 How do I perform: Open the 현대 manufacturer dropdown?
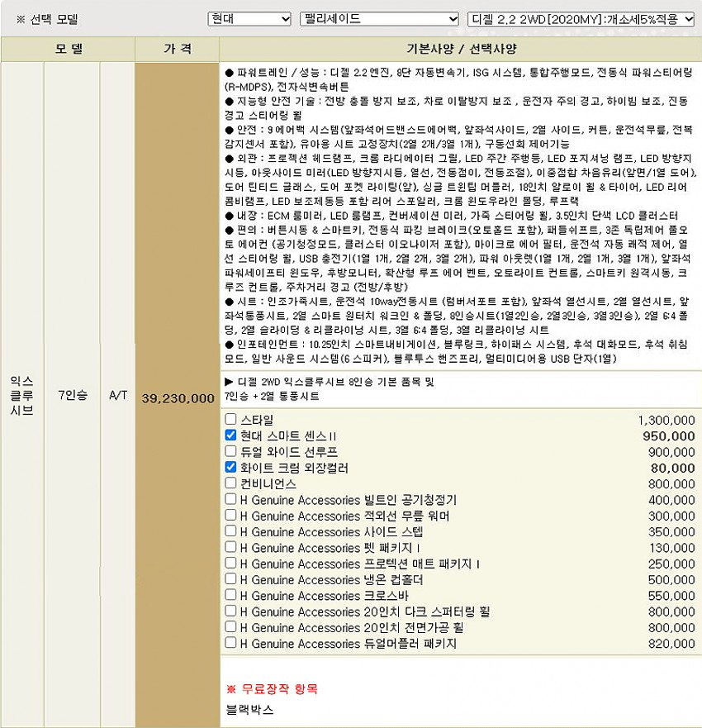[249, 18]
